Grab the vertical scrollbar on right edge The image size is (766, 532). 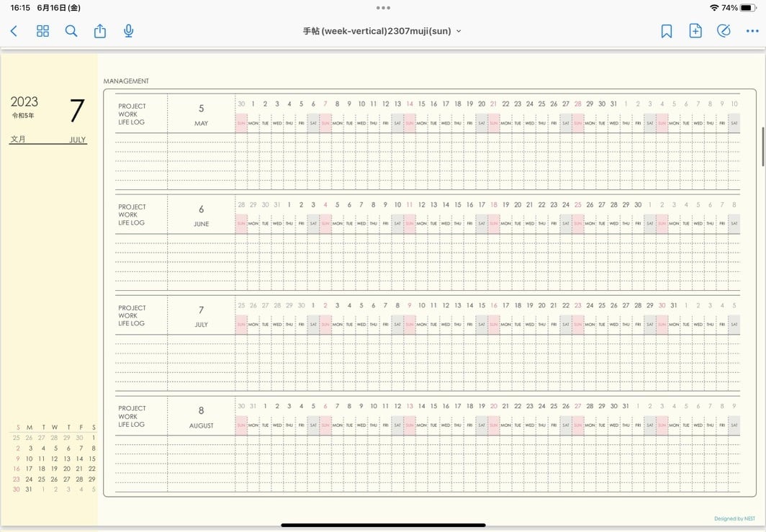[x=763, y=147]
